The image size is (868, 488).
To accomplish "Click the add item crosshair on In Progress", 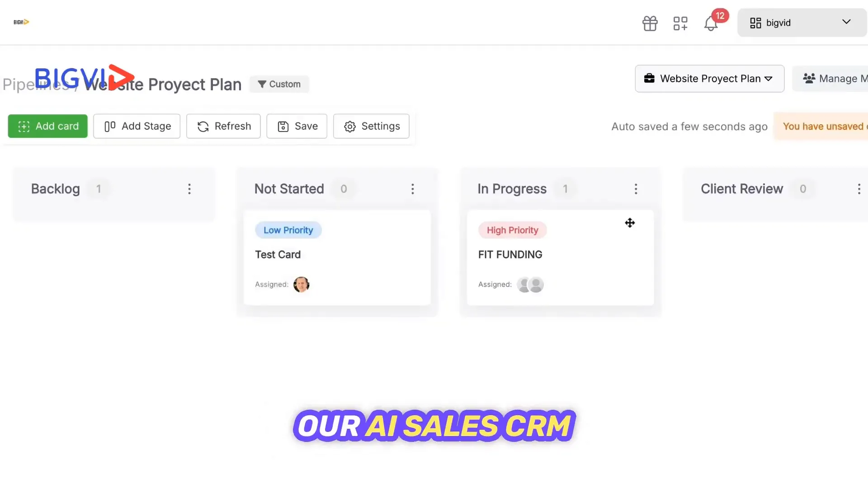I will (x=630, y=222).
